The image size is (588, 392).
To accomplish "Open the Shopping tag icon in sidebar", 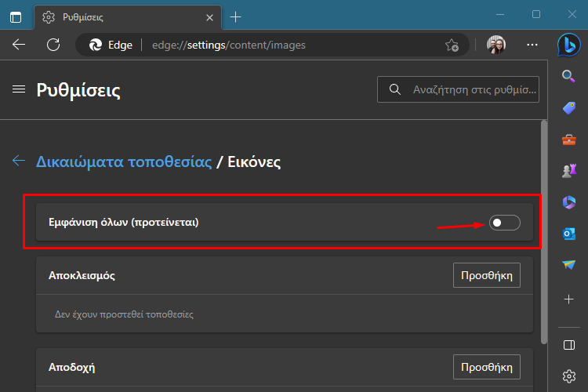I will [x=569, y=108].
